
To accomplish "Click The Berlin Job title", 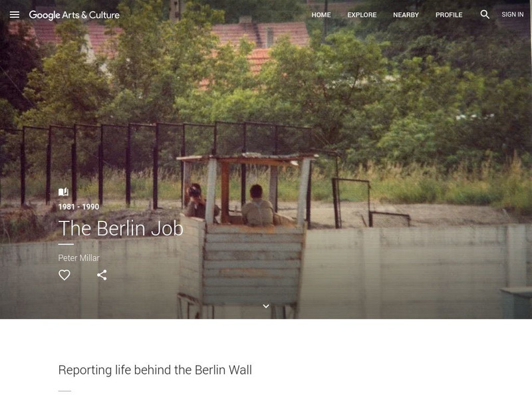I will (121, 228).
